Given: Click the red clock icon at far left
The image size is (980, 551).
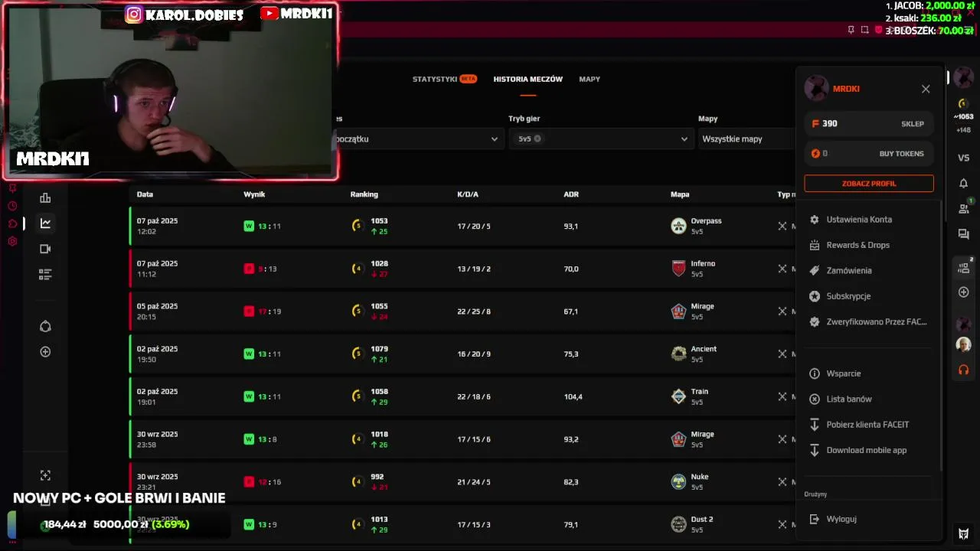Looking at the screenshot, I should tap(12, 206).
